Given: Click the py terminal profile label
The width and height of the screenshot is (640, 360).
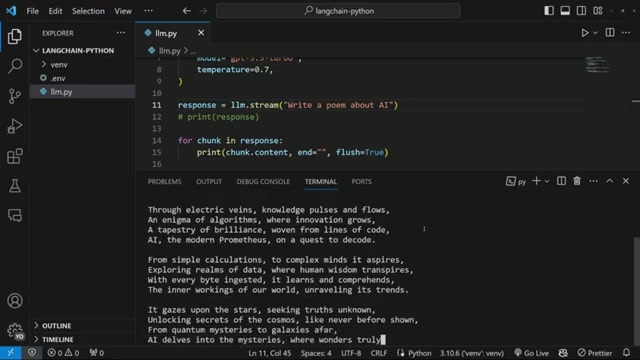Looking at the screenshot, I should 516,181.
